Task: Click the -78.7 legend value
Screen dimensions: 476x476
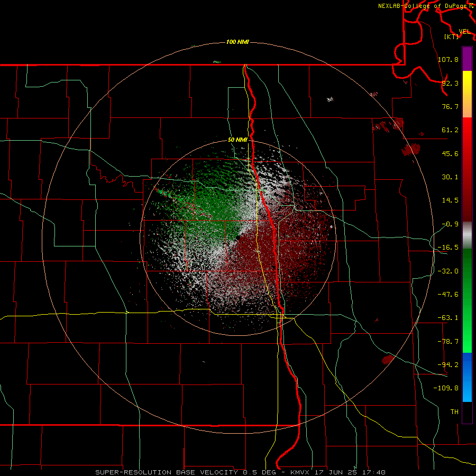Action: [448, 342]
